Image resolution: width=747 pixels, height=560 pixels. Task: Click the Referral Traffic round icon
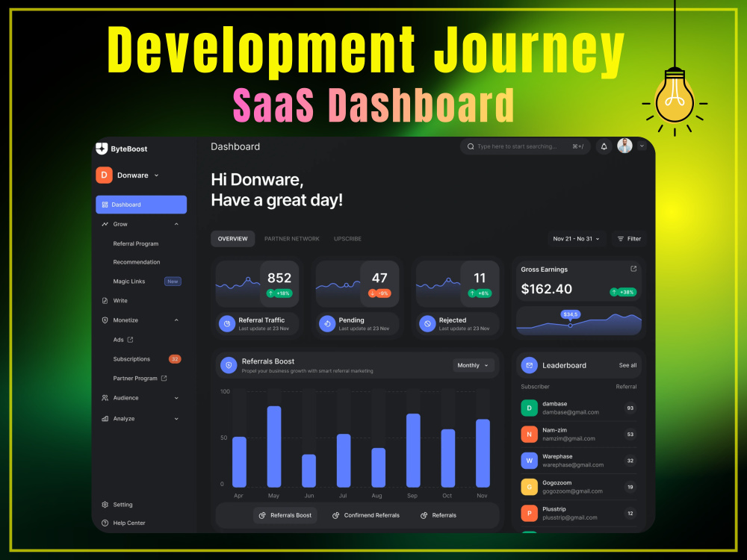point(227,324)
